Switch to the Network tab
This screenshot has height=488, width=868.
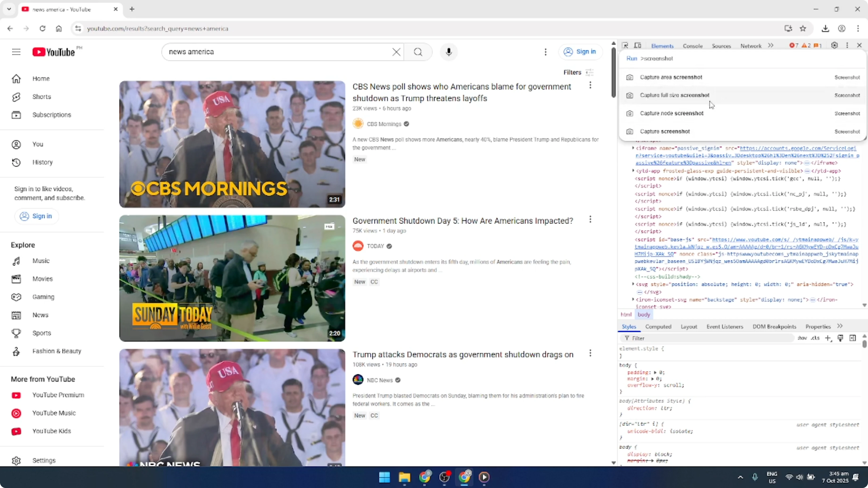click(750, 46)
